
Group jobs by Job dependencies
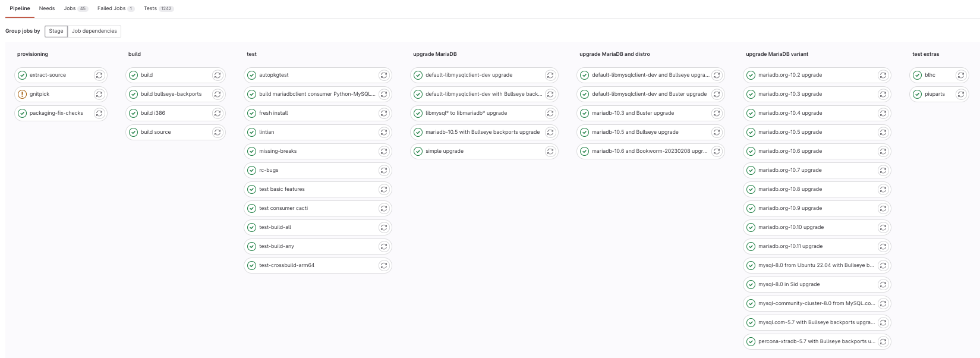[x=94, y=31]
